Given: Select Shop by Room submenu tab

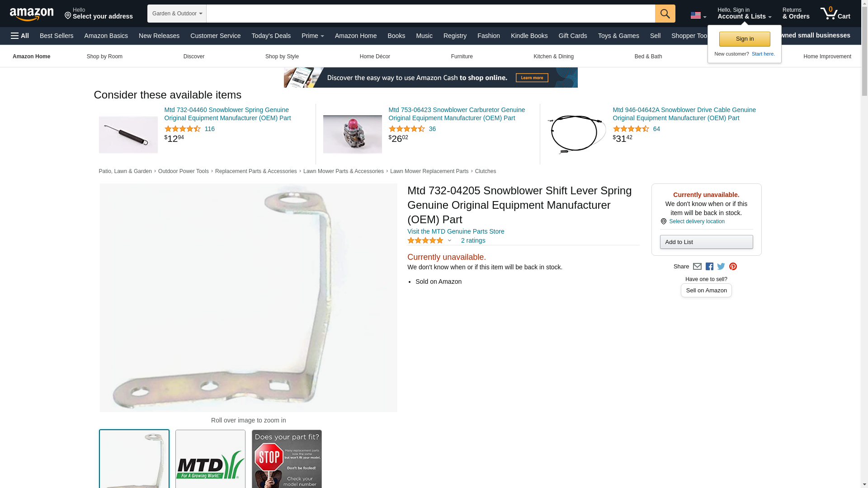Looking at the screenshot, I should (x=104, y=56).
